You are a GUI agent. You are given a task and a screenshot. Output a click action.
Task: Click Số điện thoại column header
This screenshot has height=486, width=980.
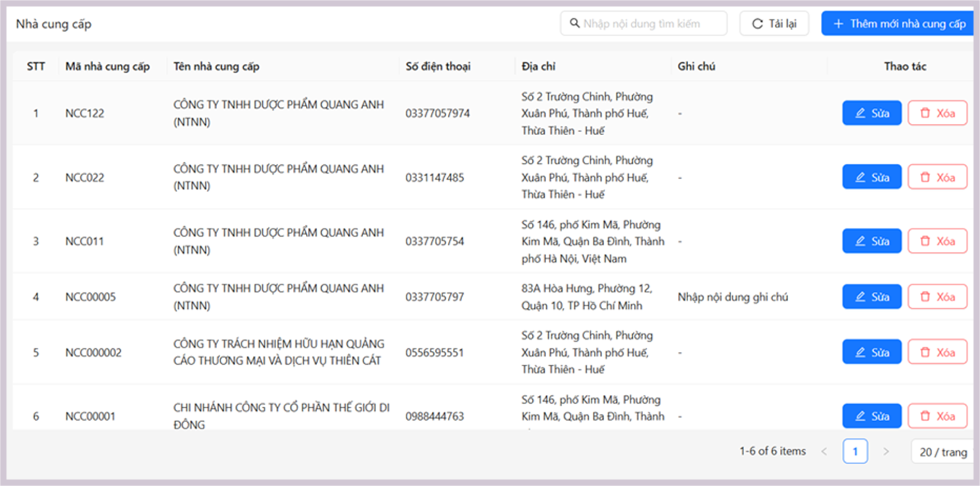tap(438, 66)
